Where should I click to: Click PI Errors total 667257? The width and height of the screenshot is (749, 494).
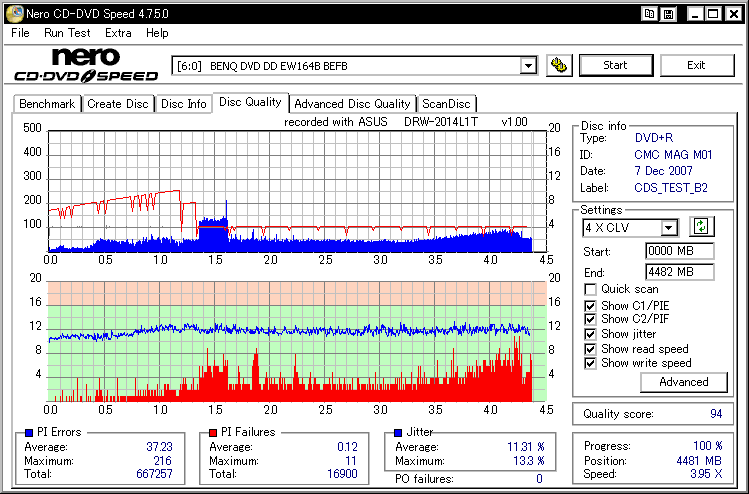154,474
